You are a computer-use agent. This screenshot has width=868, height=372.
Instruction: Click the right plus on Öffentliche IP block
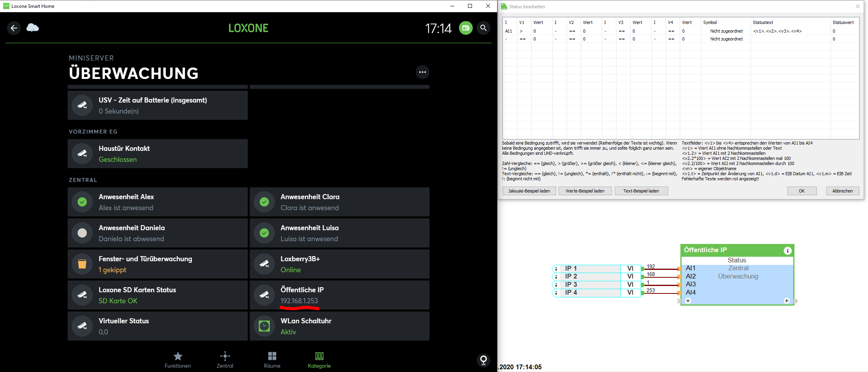coord(787,301)
